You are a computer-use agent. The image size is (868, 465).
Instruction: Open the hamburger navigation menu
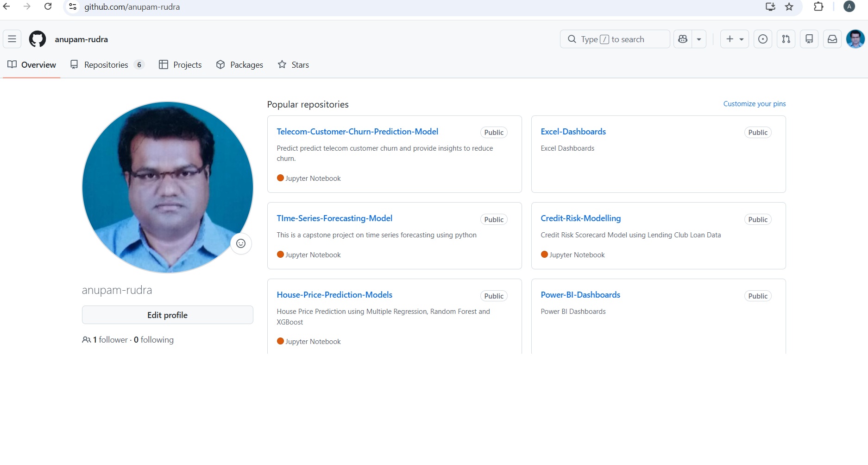pyautogui.click(x=12, y=39)
